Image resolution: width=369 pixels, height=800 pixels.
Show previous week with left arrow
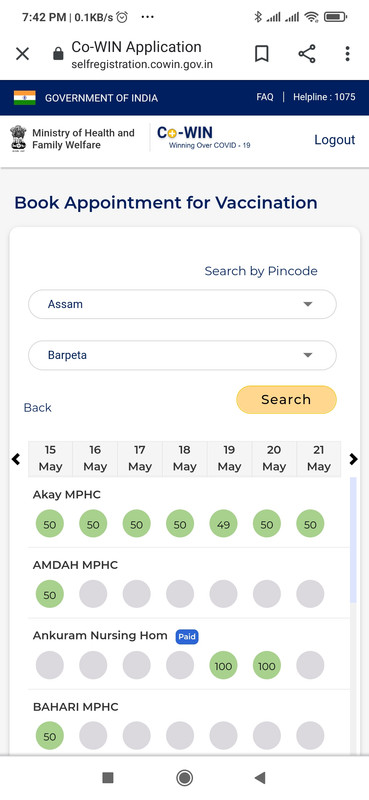click(16, 459)
